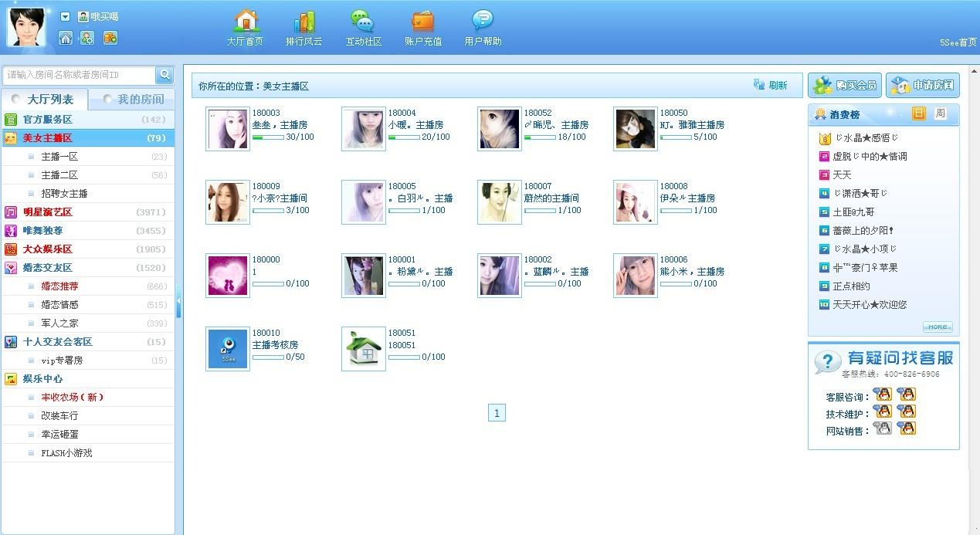980x535 pixels.
Task: Click the coins icon under username
Action: click(110, 38)
